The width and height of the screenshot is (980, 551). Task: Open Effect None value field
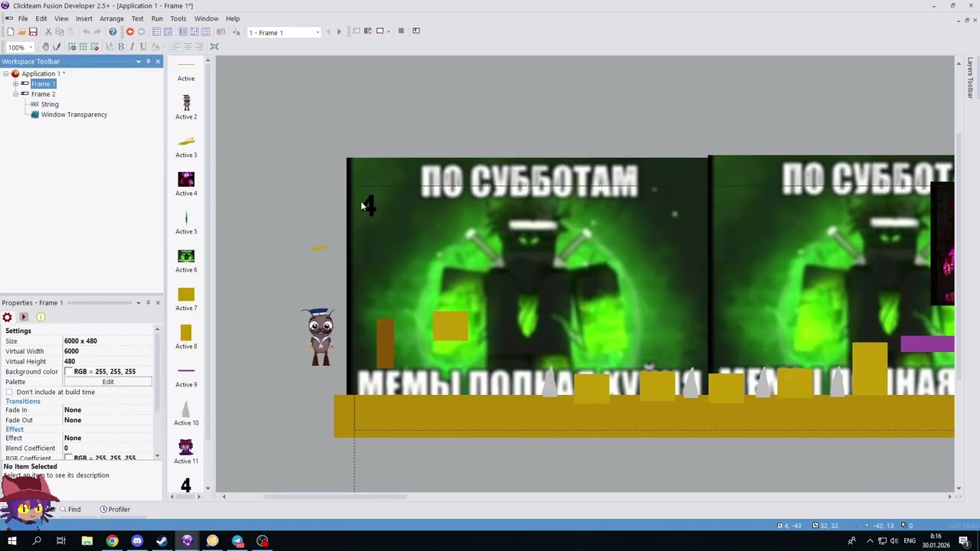pos(108,438)
